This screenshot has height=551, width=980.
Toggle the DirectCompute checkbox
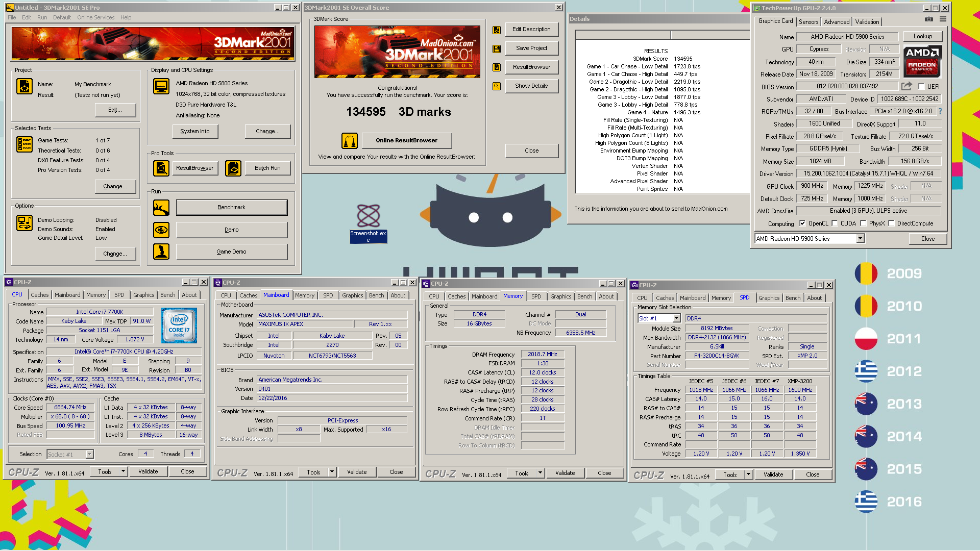(891, 223)
